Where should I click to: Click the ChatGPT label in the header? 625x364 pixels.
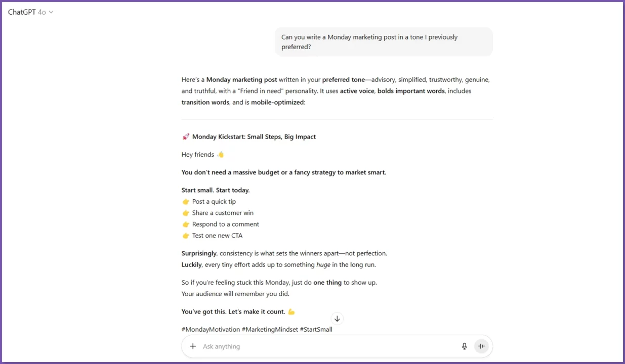21,12
